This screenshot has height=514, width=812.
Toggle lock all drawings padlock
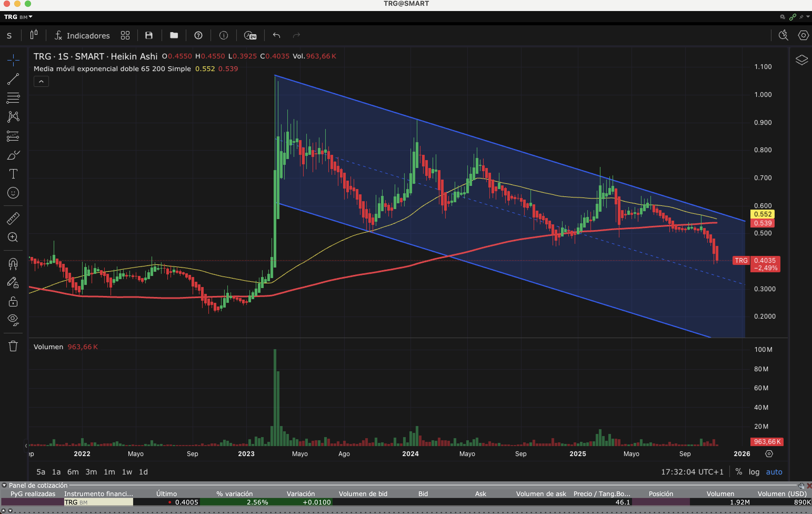click(x=13, y=301)
